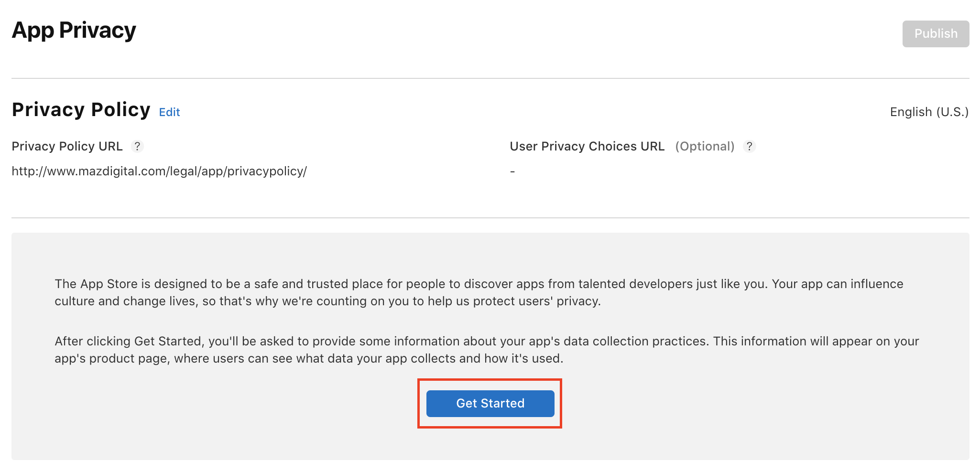
Task: Click the Publish button
Action: pyautogui.click(x=936, y=34)
